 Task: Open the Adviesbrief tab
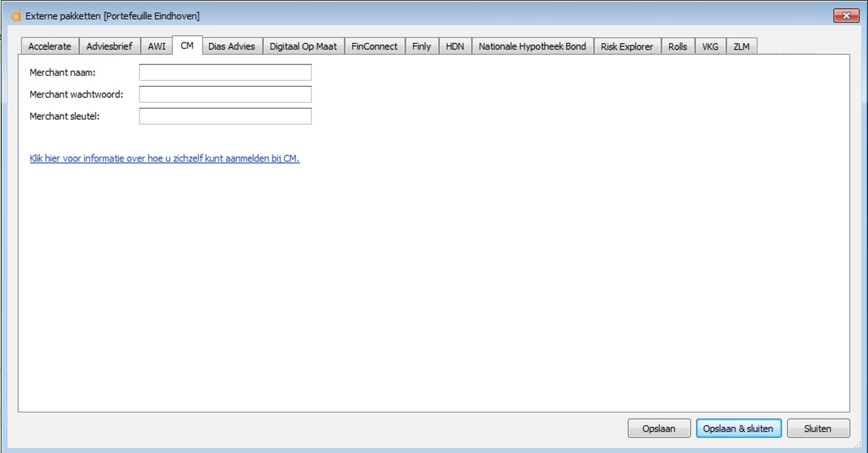click(109, 46)
